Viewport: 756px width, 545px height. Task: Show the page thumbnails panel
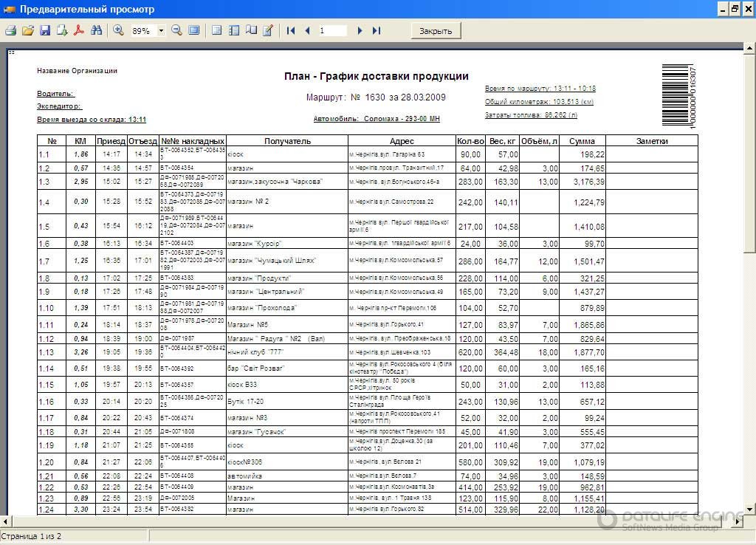[234, 30]
